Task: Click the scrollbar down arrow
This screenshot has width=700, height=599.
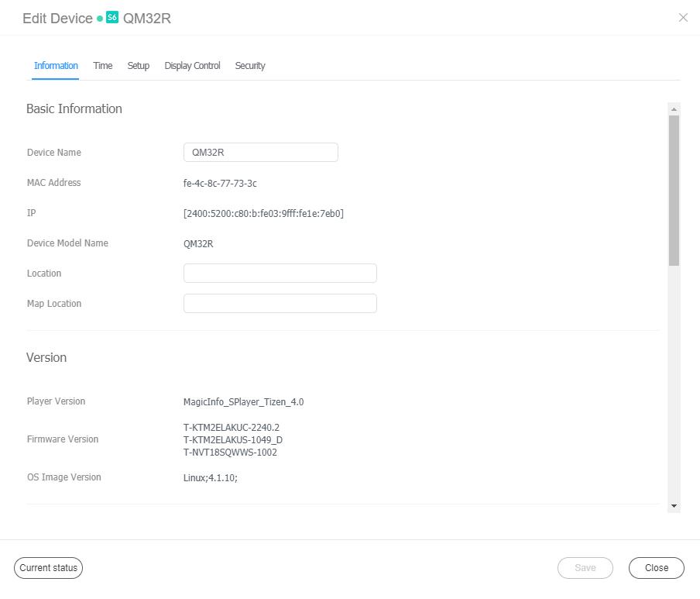Action: click(673, 505)
